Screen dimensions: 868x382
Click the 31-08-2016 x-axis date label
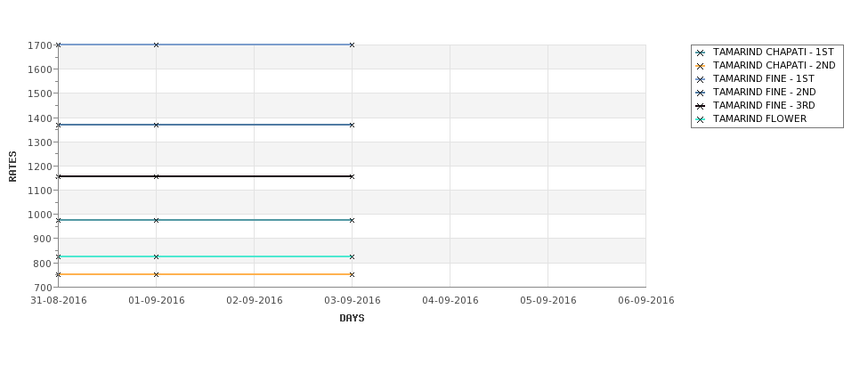coord(59,301)
